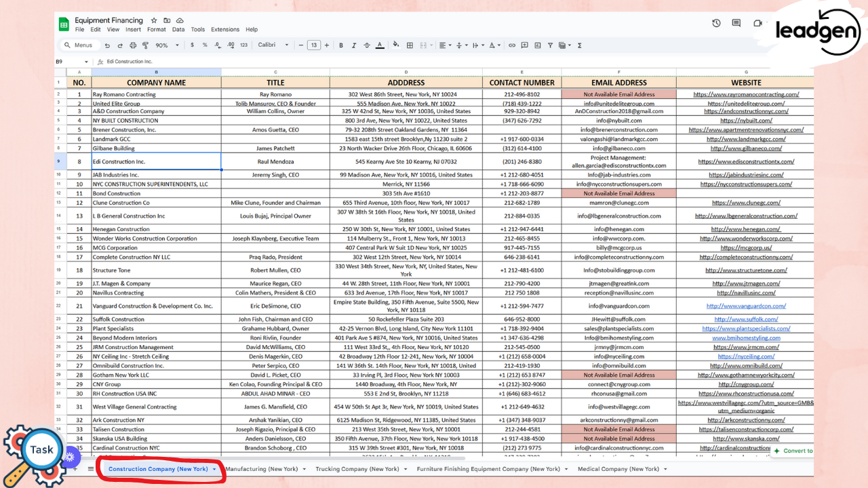This screenshot has width=868, height=488.
Task: Open the move-to-folder icon
Action: pyautogui.click(x=167, y=20)
